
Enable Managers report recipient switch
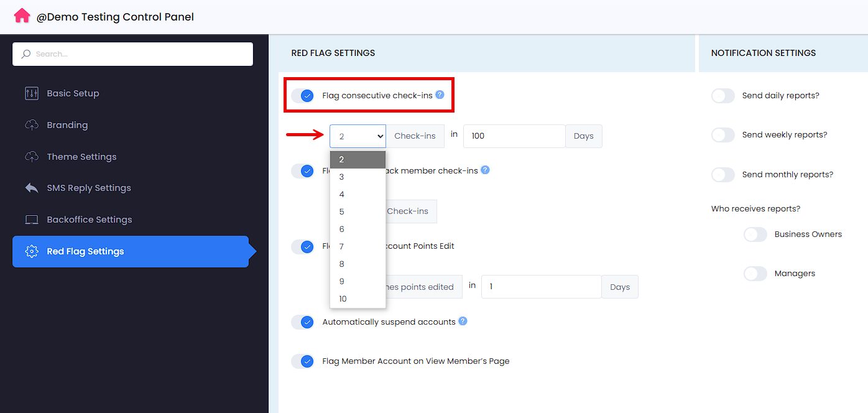coord(755,274)
